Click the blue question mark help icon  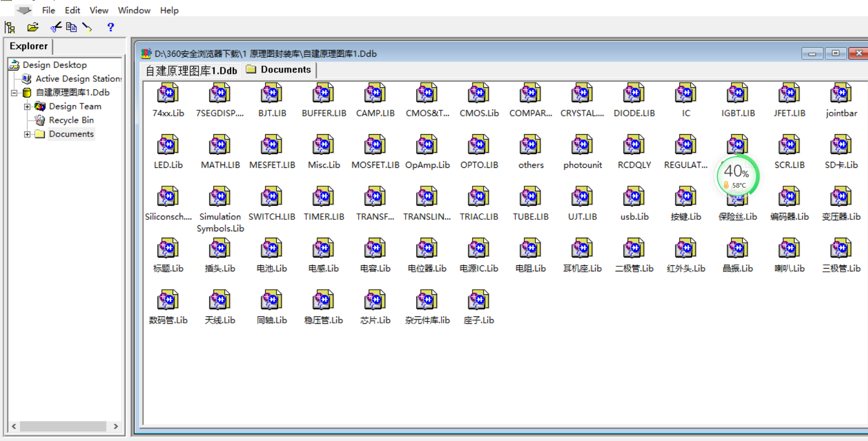pyautogui.click(x=110, y=28)
